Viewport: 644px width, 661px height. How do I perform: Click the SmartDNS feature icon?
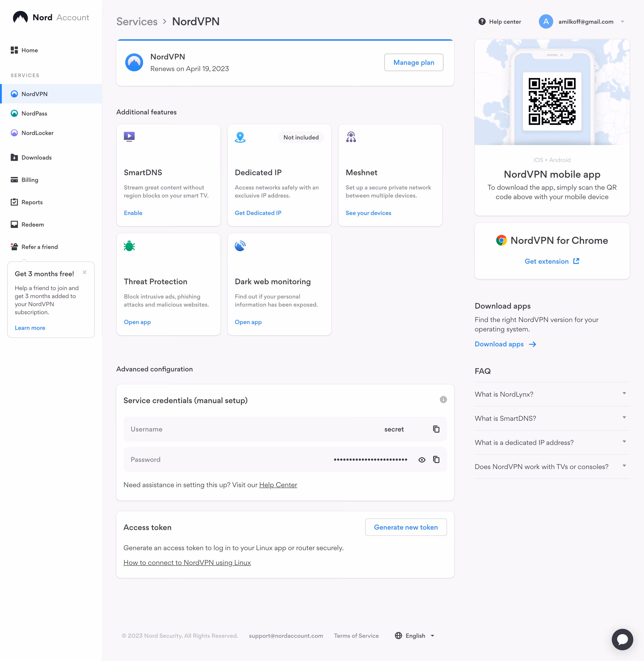tap(129, 137)
